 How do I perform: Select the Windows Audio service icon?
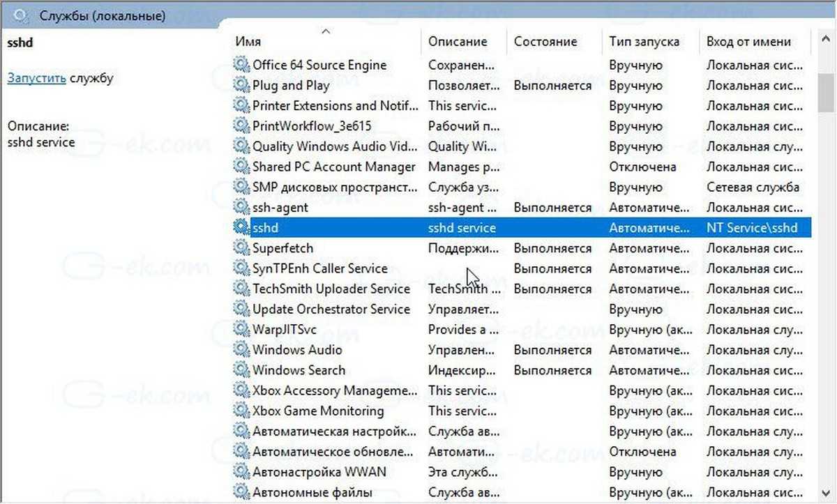pyautogui.click(x=241, y=350)
